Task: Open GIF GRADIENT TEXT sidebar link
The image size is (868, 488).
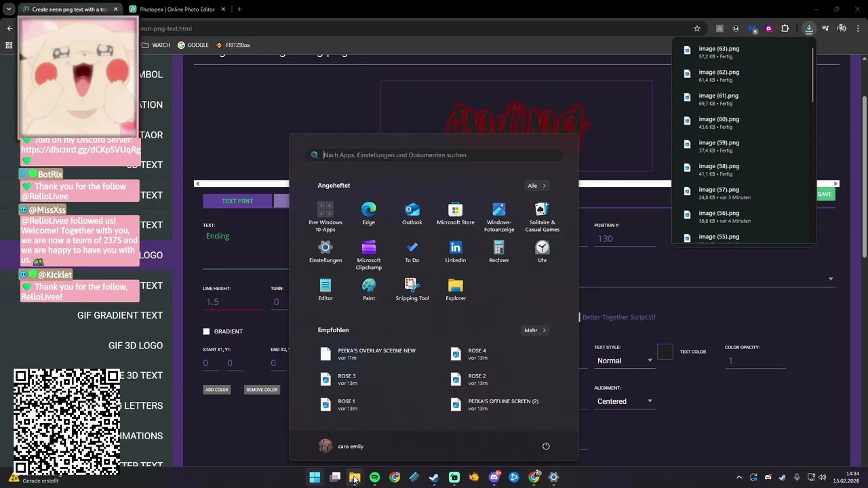Action: point(120,315)
